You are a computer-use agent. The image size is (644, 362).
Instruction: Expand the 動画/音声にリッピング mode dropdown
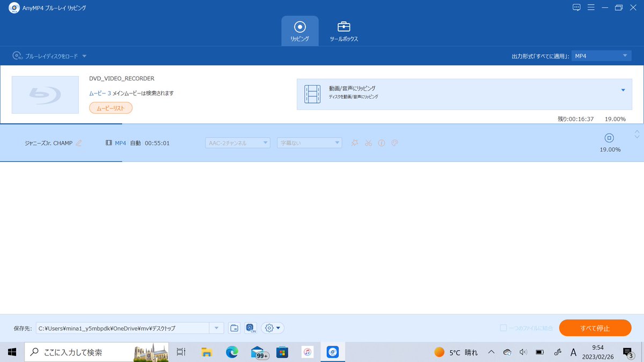pos(623,90)
